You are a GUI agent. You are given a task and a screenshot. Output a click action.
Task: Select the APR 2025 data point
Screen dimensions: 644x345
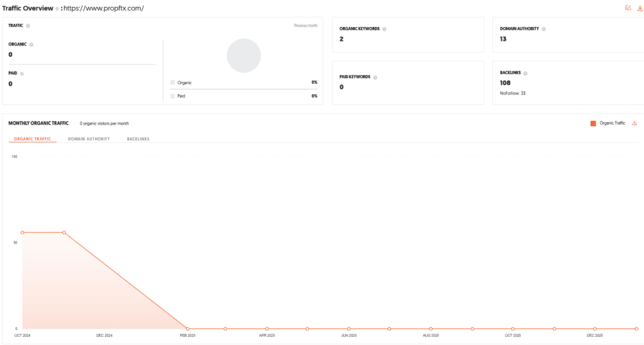267,329
